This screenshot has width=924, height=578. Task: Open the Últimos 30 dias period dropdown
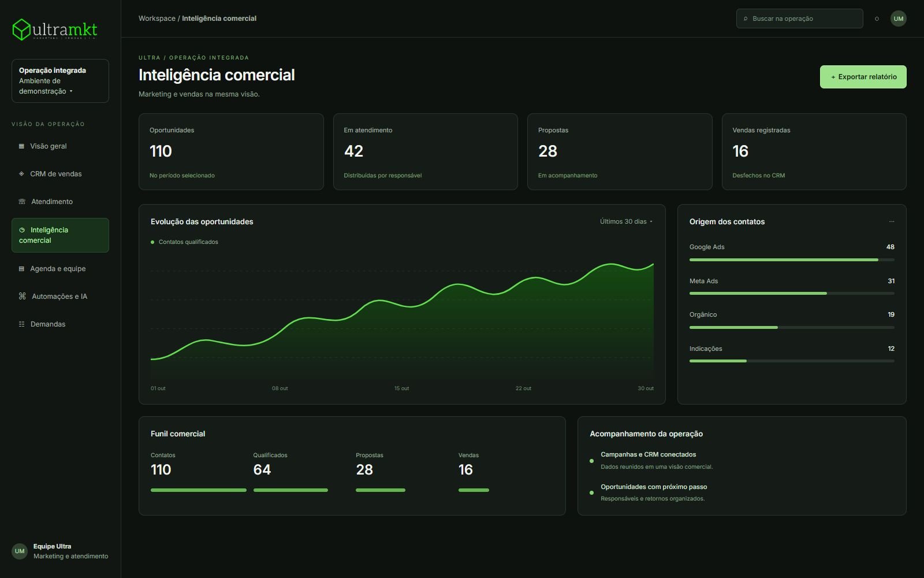click(626, 221)
